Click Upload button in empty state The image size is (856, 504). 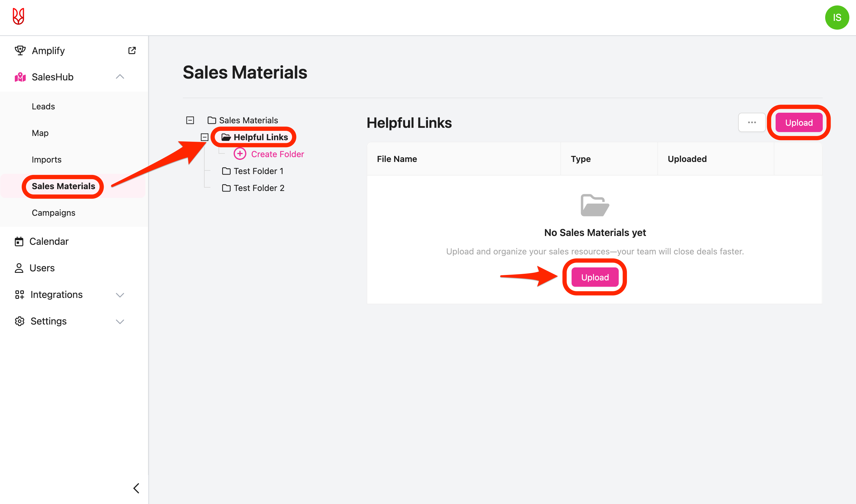595,277
